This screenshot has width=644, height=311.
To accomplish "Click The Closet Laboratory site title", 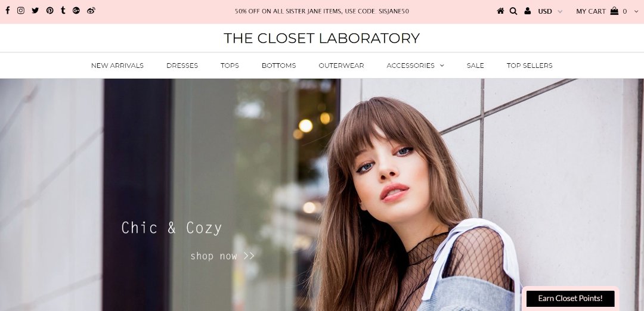I will click(321, 38).
